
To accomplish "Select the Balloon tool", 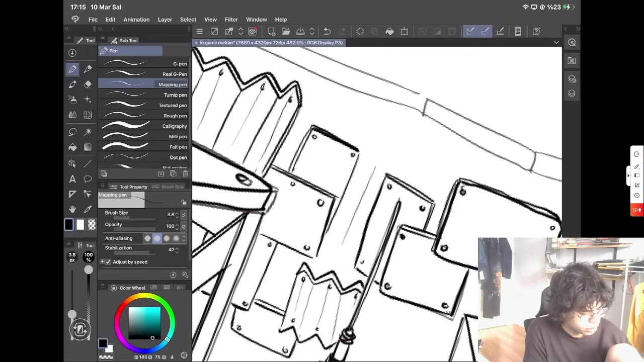I will [x=88, y=179].
